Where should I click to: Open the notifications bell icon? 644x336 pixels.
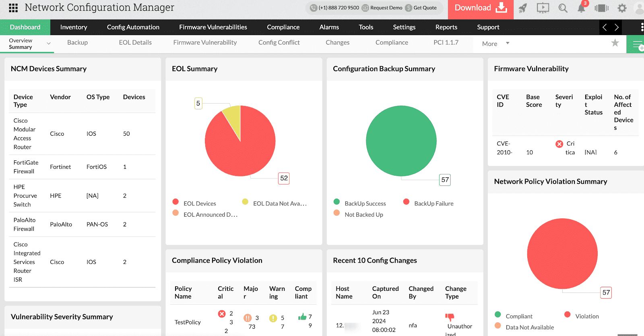pyautogui.click(x=581, y=8)
